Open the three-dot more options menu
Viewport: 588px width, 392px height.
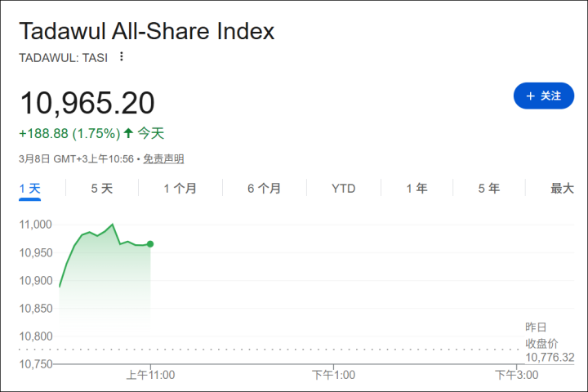click(122, 57)
